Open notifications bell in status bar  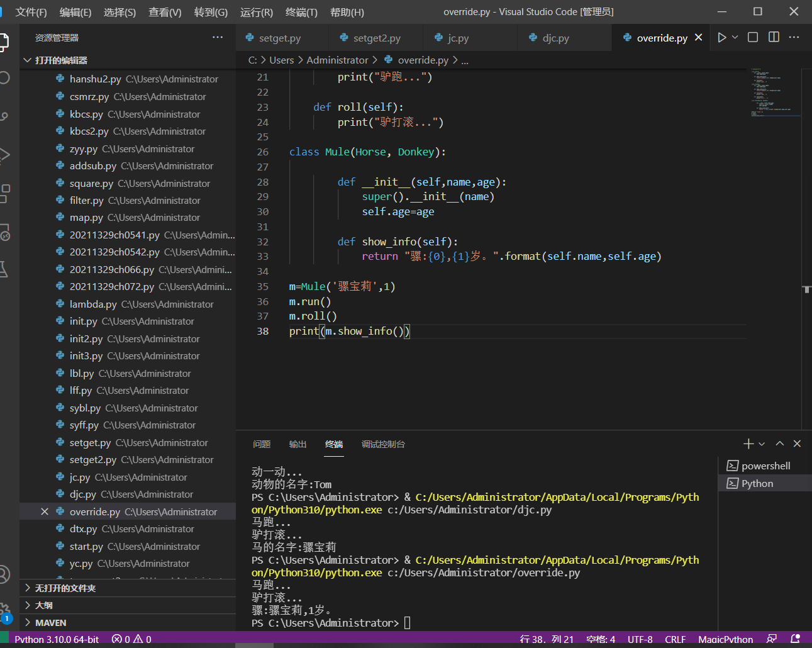(795, 639)
